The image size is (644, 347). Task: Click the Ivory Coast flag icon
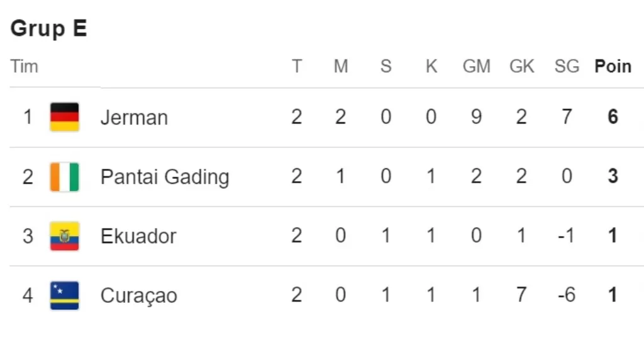[x=65, y=177]
